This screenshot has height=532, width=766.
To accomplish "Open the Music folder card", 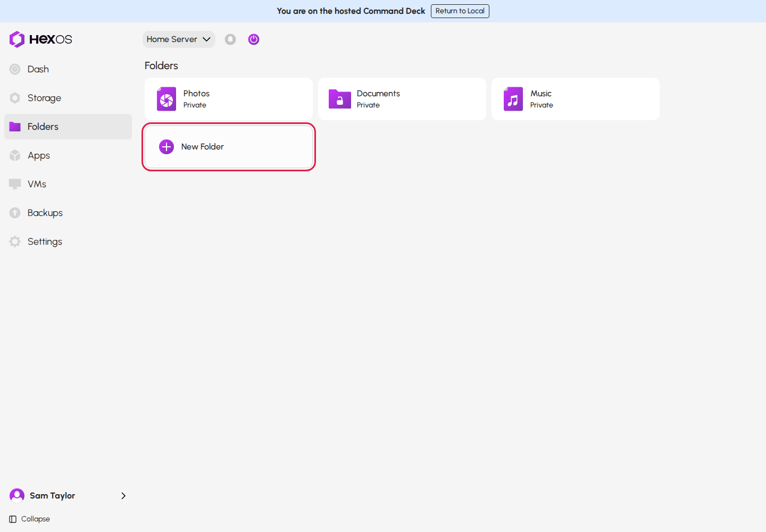I will click(x=576, y=99).
